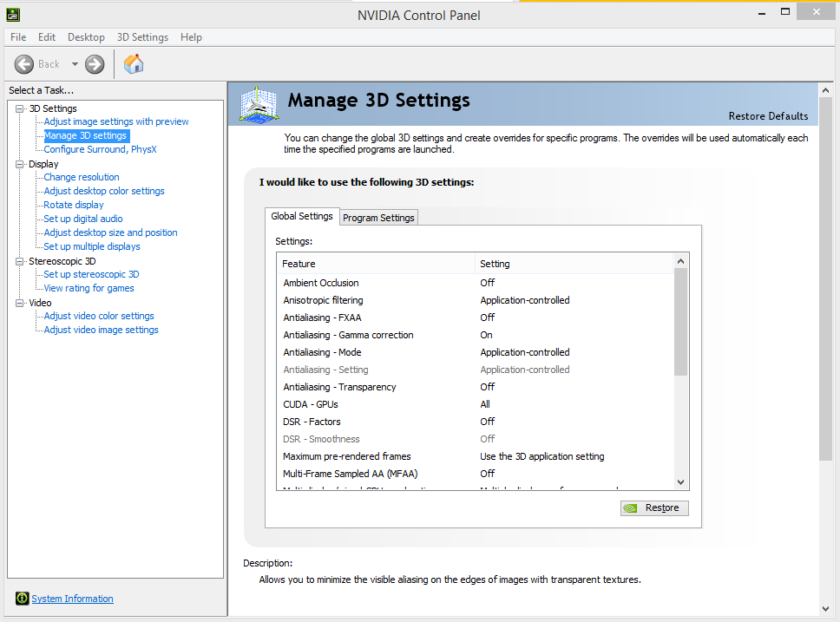Viewport: 840px width, 622px height.
Task: Click settings list scroll-down arrow
Action: tap(680, 482)
